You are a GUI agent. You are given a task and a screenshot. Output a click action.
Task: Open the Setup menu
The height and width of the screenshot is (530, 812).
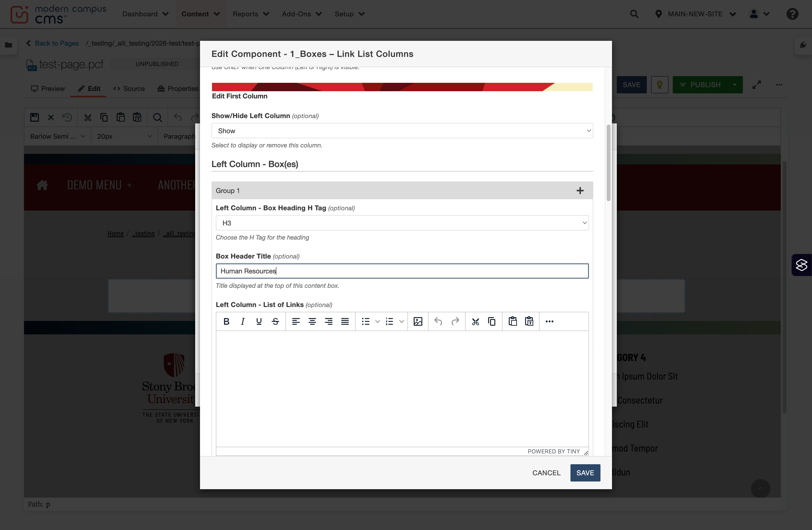point(349,14)
